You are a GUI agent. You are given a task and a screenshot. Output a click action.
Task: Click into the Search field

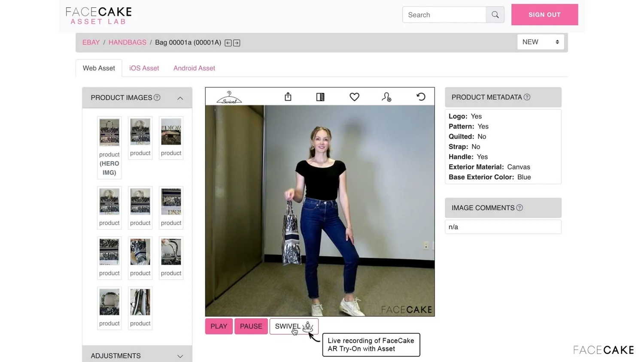444,15
